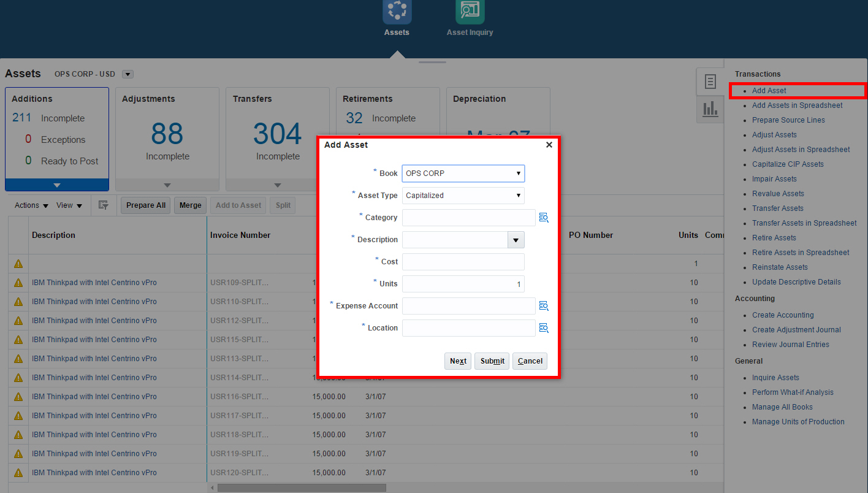The image size is (868, 493).
Task: Focus the Location input field
Action: [469, 328]
